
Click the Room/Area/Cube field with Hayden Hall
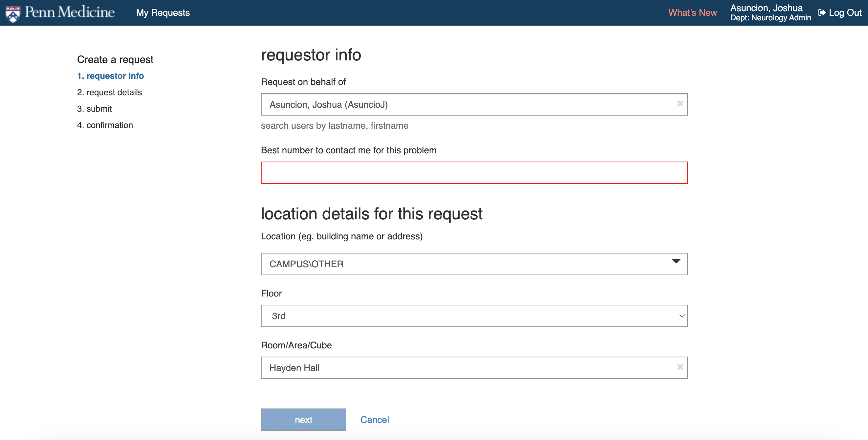[474, 367]
